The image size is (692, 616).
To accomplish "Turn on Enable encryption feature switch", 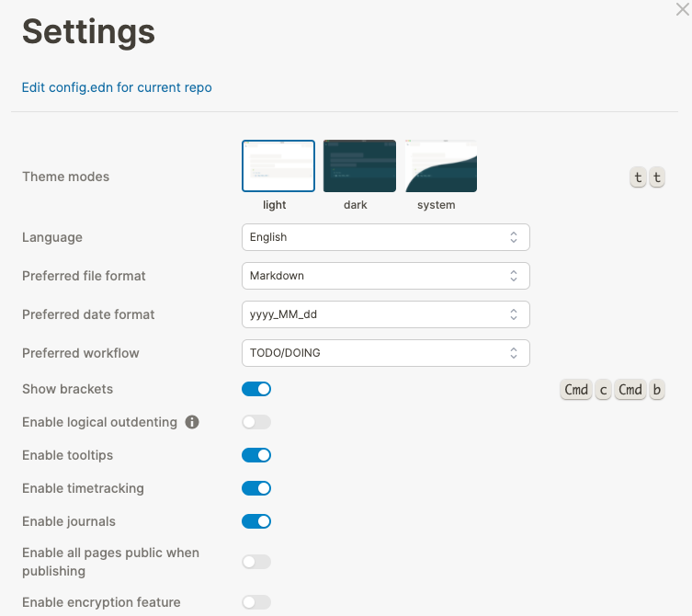I will (256, 602).
